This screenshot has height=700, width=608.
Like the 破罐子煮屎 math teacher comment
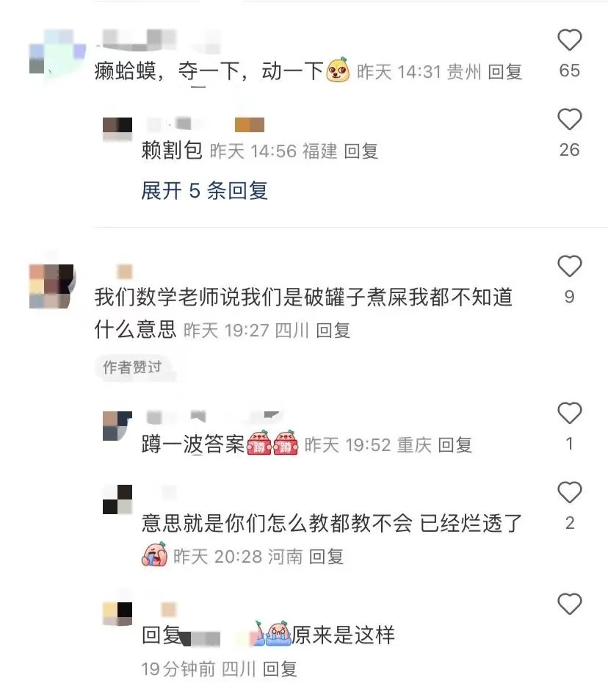(x=570, y=266)
